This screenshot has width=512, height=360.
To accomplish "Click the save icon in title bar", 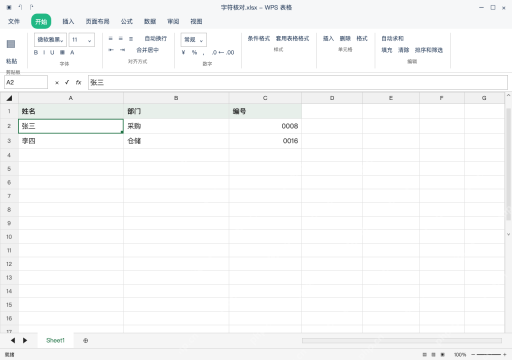I will pyautogui.click(x=9, y=7).
